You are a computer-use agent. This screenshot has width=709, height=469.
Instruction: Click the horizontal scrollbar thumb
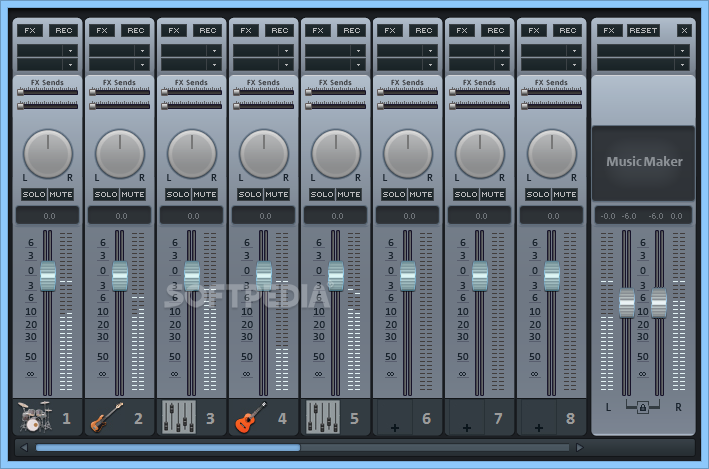click(168, 447)
